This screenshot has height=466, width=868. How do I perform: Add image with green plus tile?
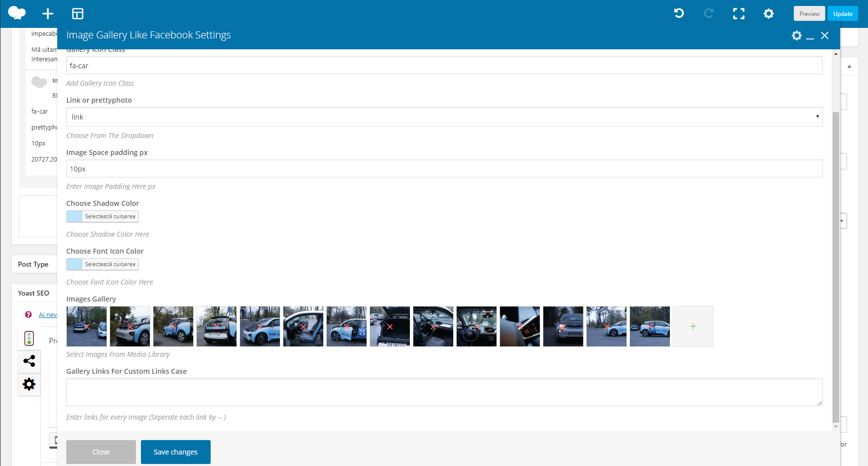(x=693, y=326)
